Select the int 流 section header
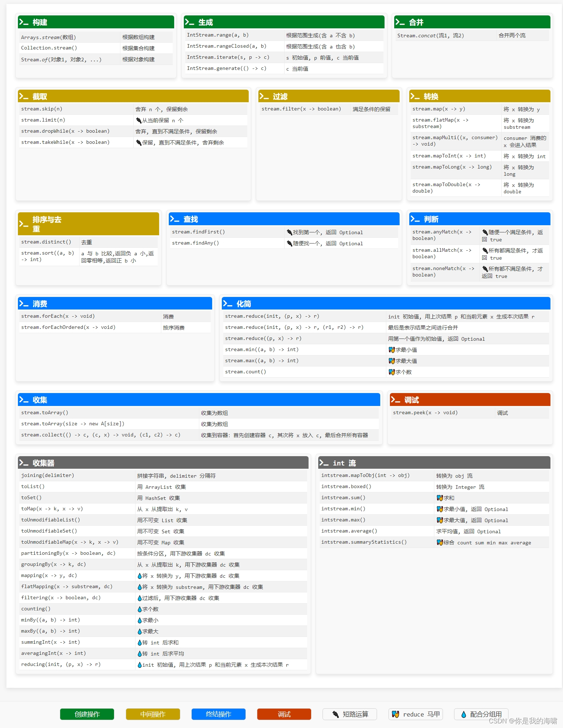The image size is (563, 728). point(434,463)
